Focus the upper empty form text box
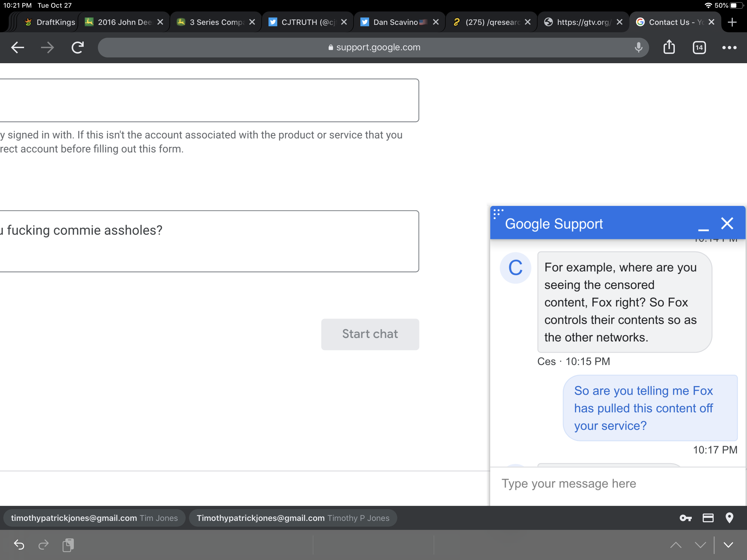Viewport: 747px width, 560px height. [209, 100]
